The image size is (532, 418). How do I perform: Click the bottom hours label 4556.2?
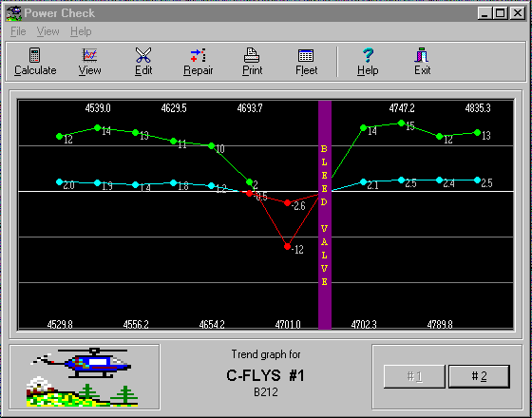tap(136, 325)
